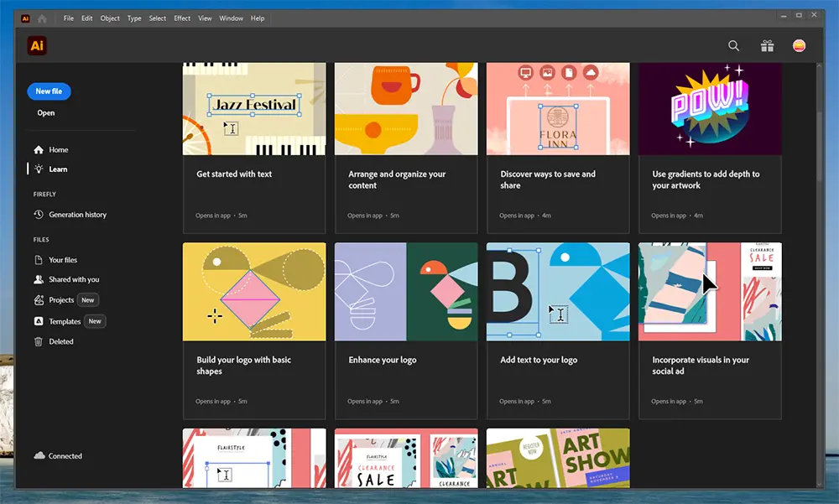Open the Edit menu
Screen dimensions: 839x504
tap(86, 18)
